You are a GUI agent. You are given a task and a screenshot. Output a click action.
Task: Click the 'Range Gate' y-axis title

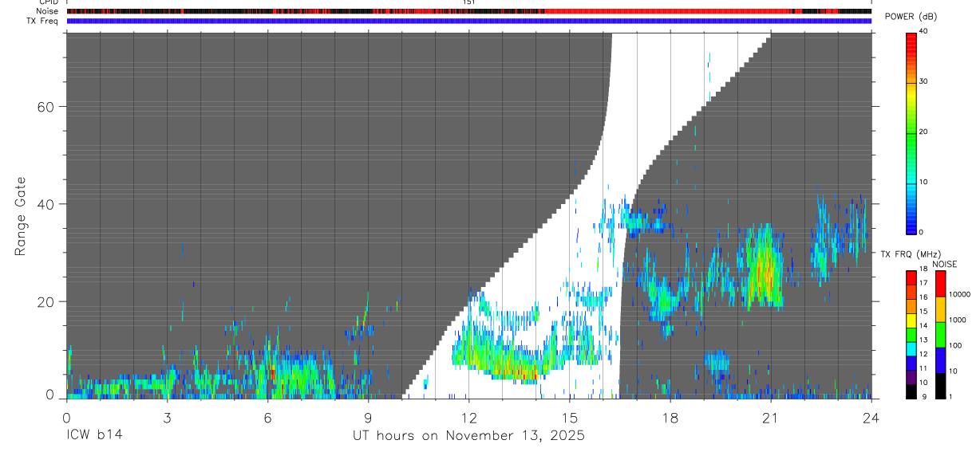pos(20,218)
